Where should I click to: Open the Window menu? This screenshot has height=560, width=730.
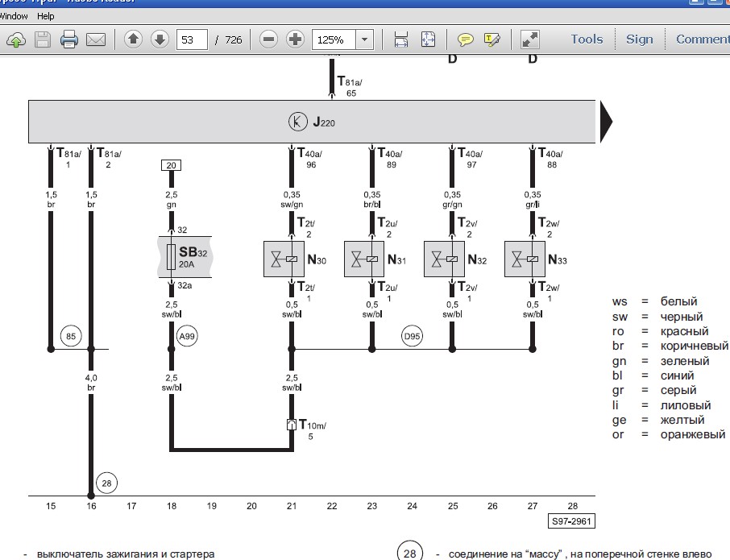[x=14, y=16]
